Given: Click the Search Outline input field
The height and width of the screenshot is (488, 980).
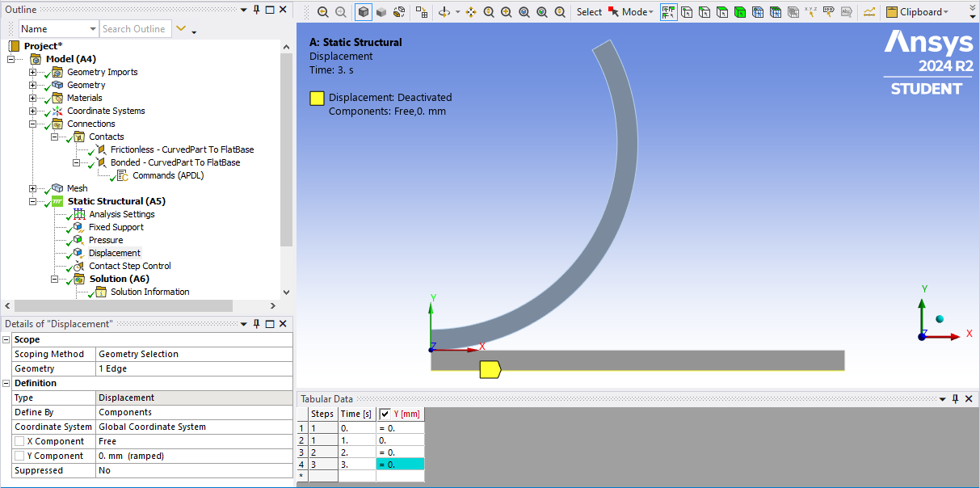Looking at the screenshot, I should pos(134,29).
